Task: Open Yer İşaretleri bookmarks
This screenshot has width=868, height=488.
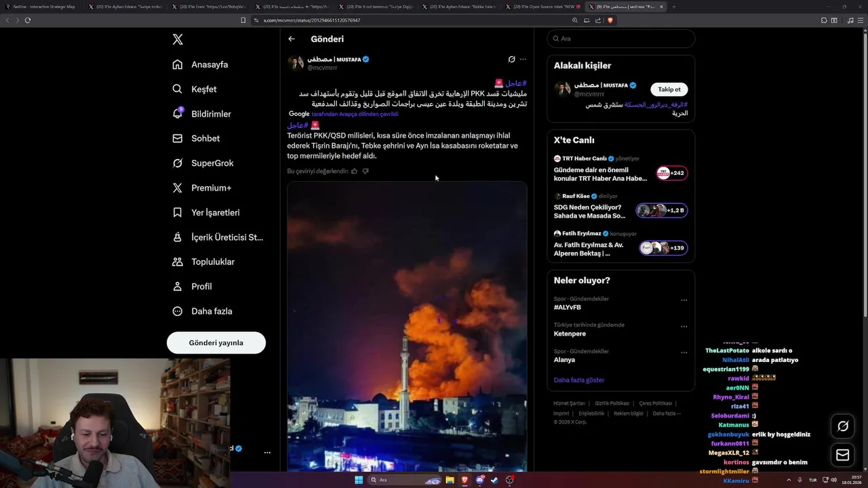Action: click(x=206, y=212)
